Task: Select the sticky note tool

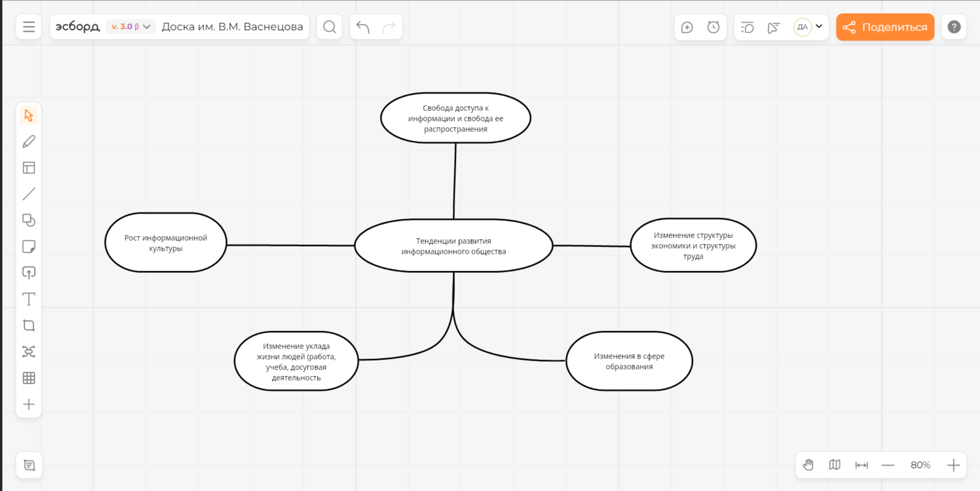Action: [x=29, y=247]
